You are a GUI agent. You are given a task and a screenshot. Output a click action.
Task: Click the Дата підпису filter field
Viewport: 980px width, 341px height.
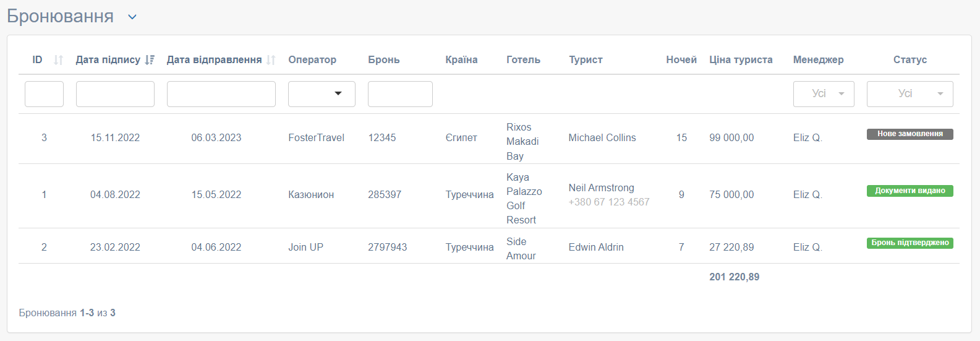pyautogui.click(x=115, y=94)
